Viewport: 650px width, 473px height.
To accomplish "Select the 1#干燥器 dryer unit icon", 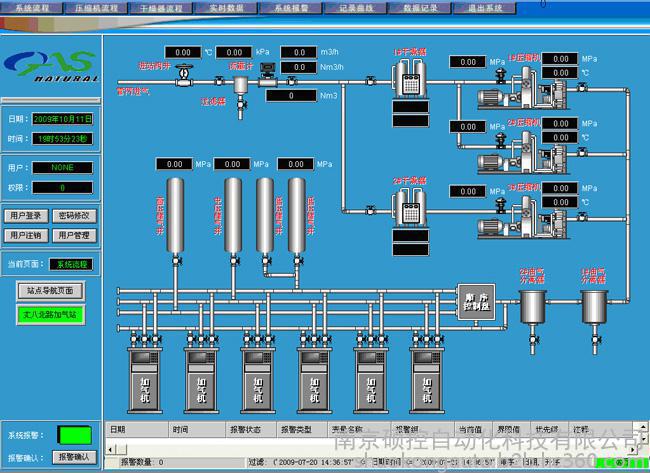I will pos(410,79).
